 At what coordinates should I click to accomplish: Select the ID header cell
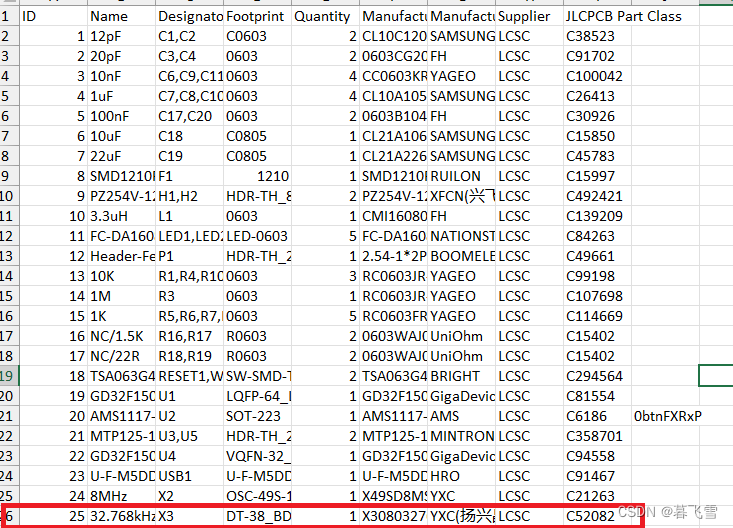click(x=53, y=16)
